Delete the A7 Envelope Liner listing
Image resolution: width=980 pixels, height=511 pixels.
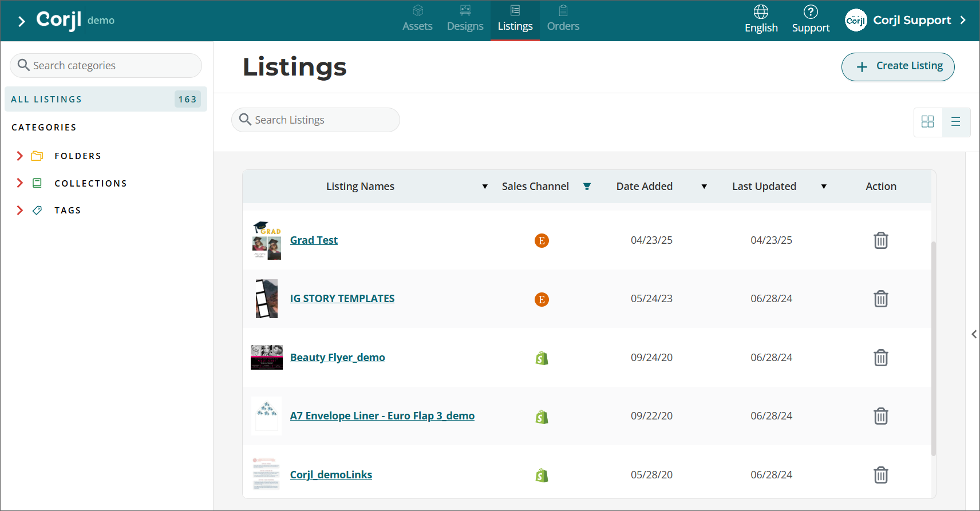pyautogui.click(x=881, y=416)
